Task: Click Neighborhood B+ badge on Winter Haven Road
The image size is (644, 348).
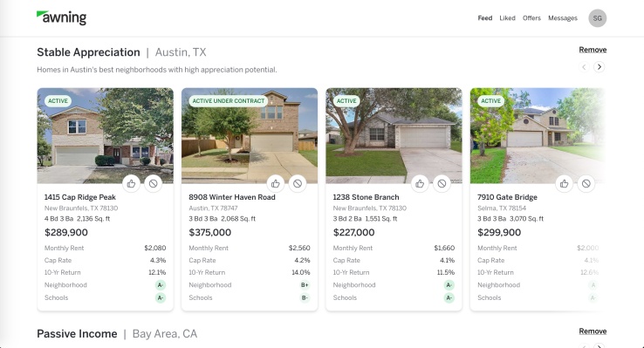Action: [305, 285]
